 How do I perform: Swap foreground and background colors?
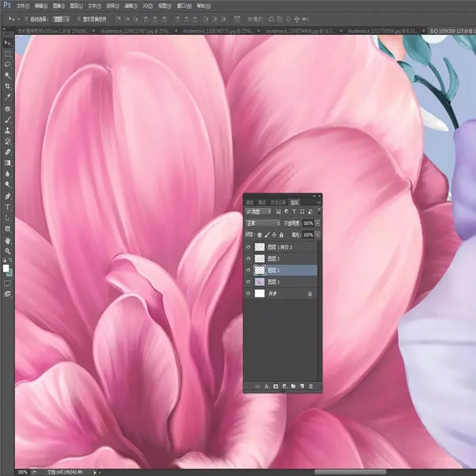[10, 260]
